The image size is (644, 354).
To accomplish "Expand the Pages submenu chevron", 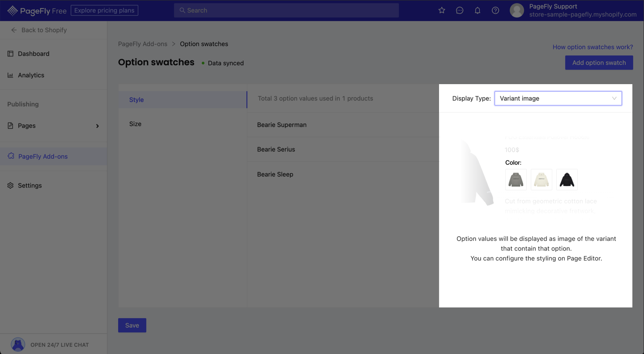I will (98, 126).
